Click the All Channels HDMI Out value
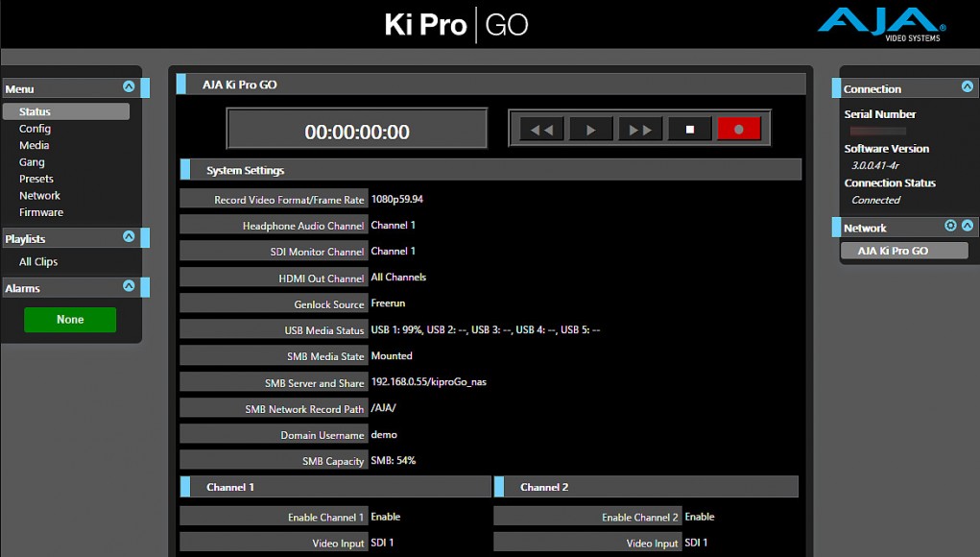The height and width of the screenshot is (557, 980). (x=398, y=277)
